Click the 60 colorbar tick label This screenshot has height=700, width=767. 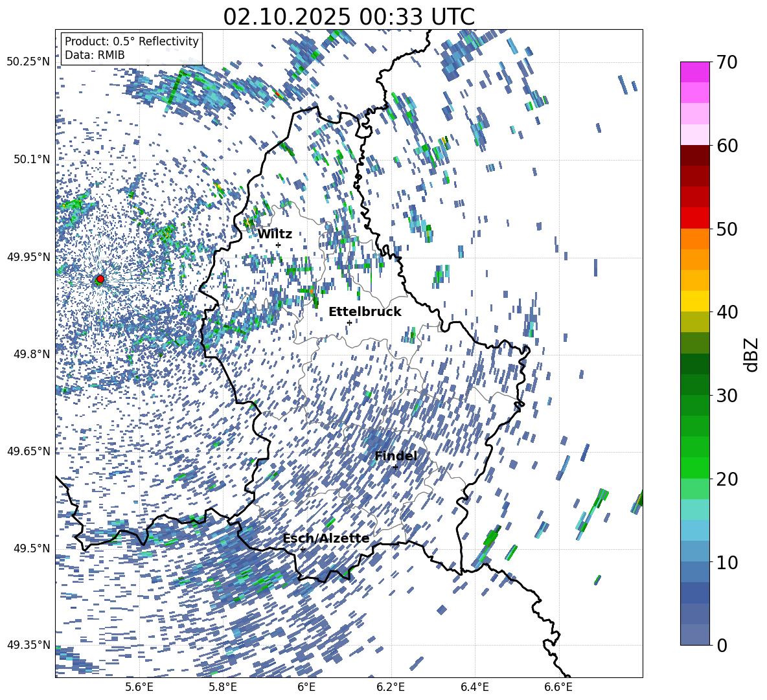click(727, 146)
